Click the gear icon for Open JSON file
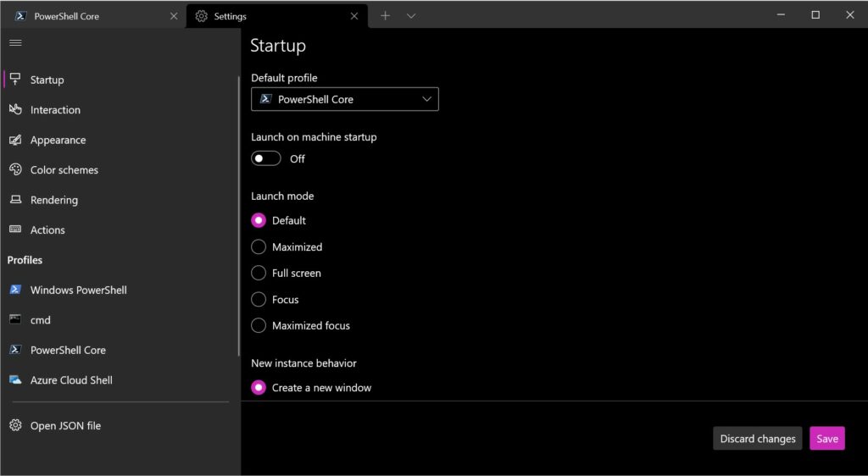This screenshot has width=868, height=476. [15, 425]
